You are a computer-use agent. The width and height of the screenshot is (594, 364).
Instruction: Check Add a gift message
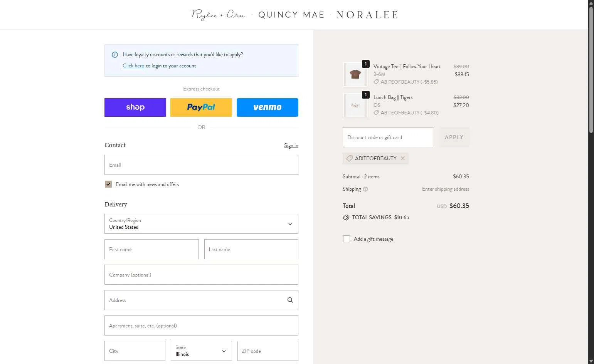347,239
